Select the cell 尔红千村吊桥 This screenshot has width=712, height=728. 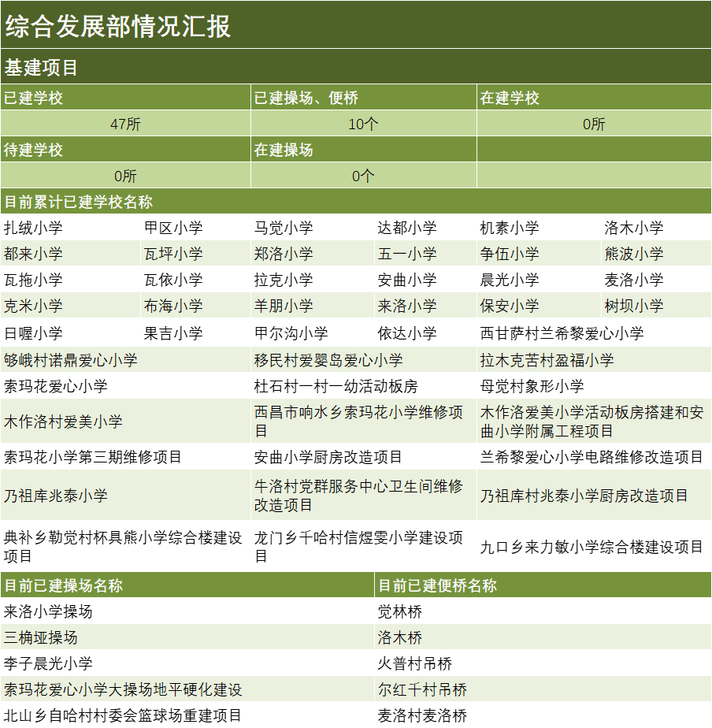click(x=543, y=689)
